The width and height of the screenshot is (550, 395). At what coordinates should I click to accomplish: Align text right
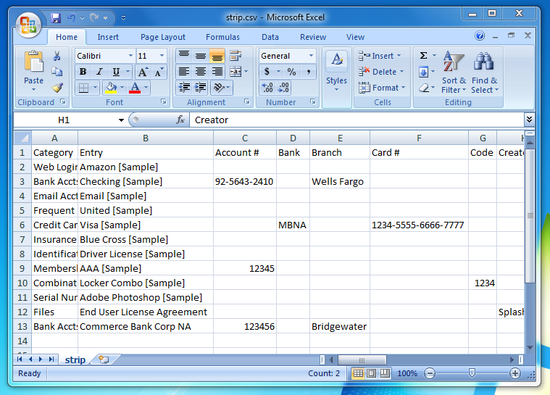tap(217, 72)
